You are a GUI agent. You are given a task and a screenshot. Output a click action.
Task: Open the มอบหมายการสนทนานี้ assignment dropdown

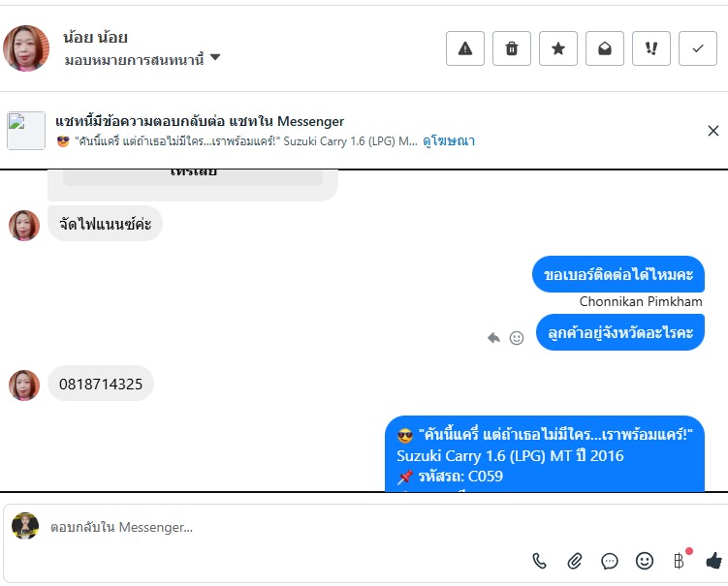142,59
